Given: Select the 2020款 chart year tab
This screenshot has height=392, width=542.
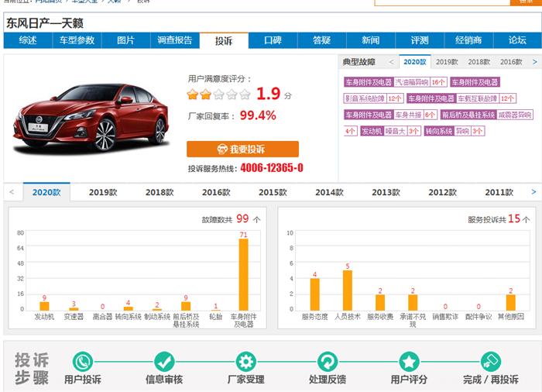Looking at the screenshot, I should [x=46, y=192].
